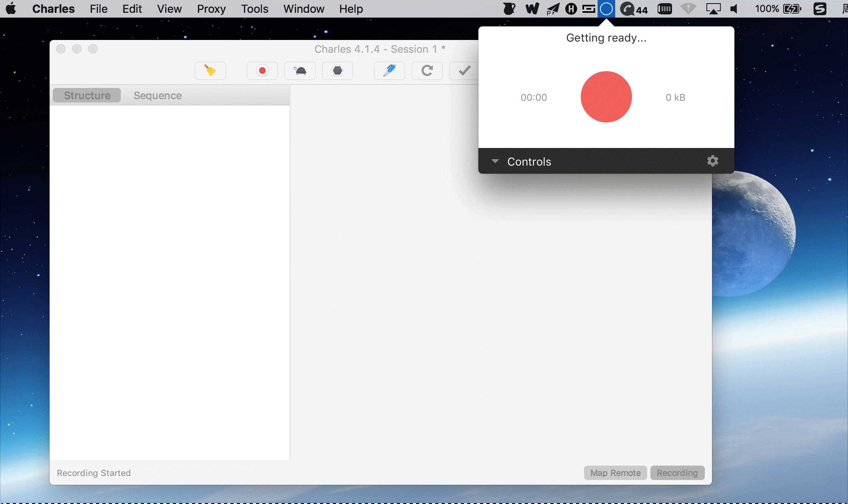Click the Getting ready... label
848x504 pixels.
pos(606,38)
